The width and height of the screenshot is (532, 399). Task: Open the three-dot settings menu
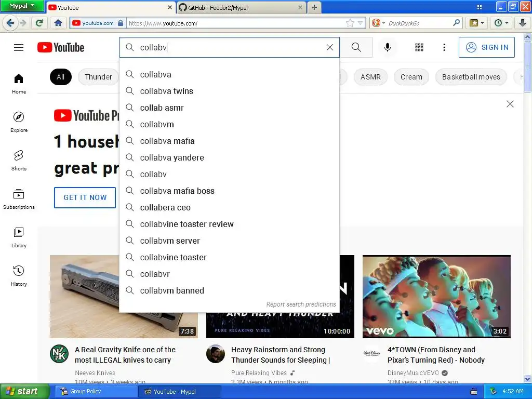click(444, 47)
